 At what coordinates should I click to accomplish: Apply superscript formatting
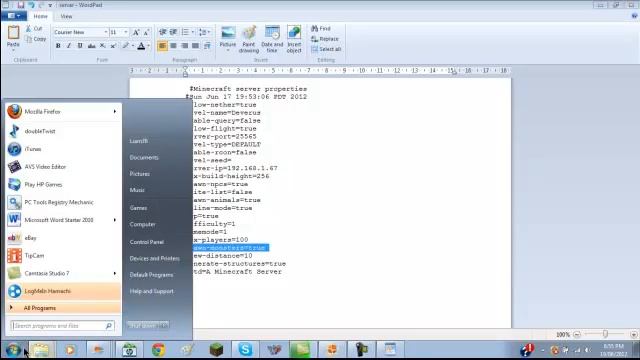click(113, 46)
